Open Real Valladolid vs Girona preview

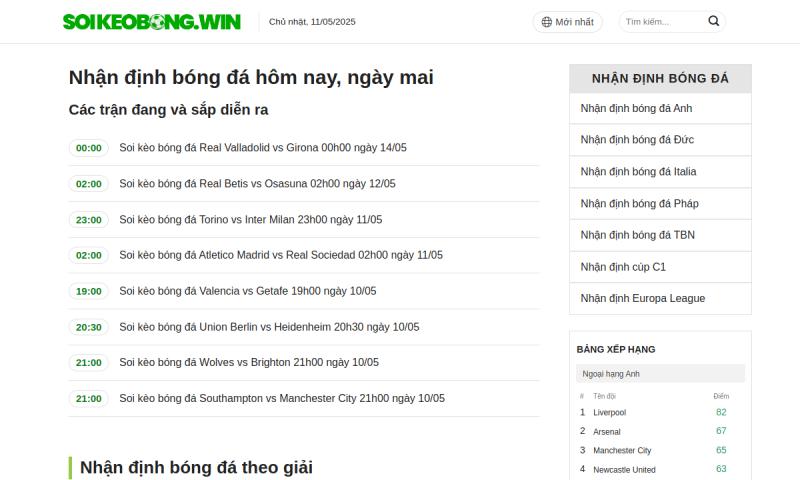[x=263, y=147]
